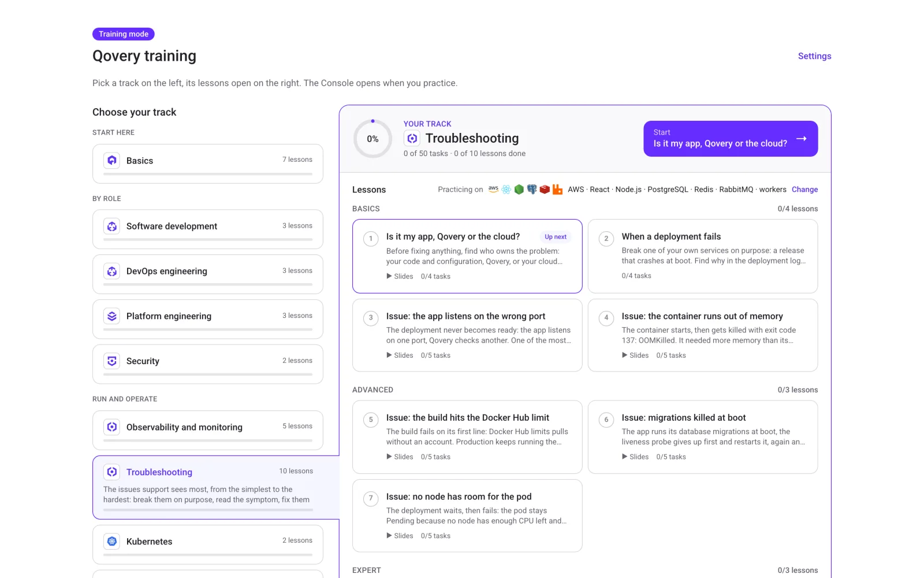The height and width of the screenshot is (578, 924).
Task: Open the Settings link
Action: (x=814, y=56)
